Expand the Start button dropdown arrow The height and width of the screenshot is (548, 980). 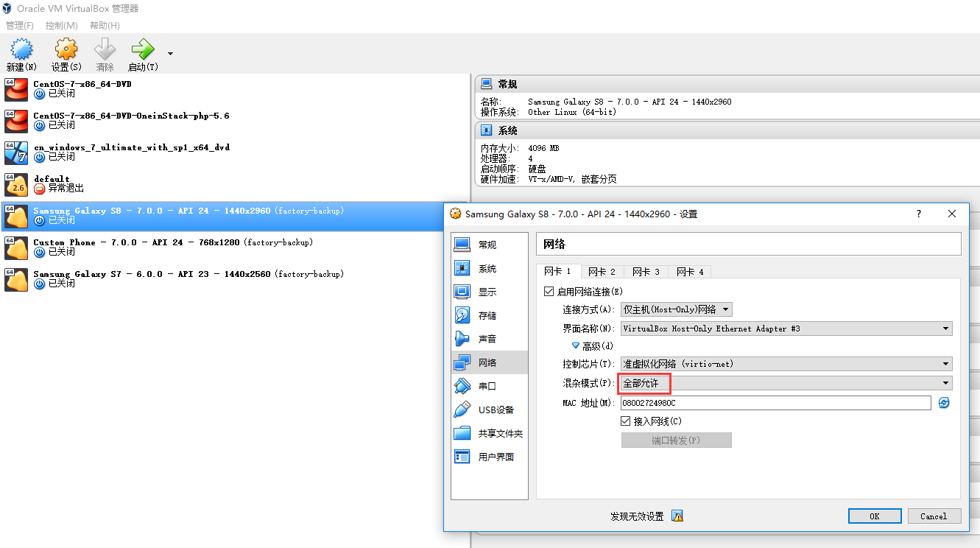pyautogui.click(x=171, y=53)
